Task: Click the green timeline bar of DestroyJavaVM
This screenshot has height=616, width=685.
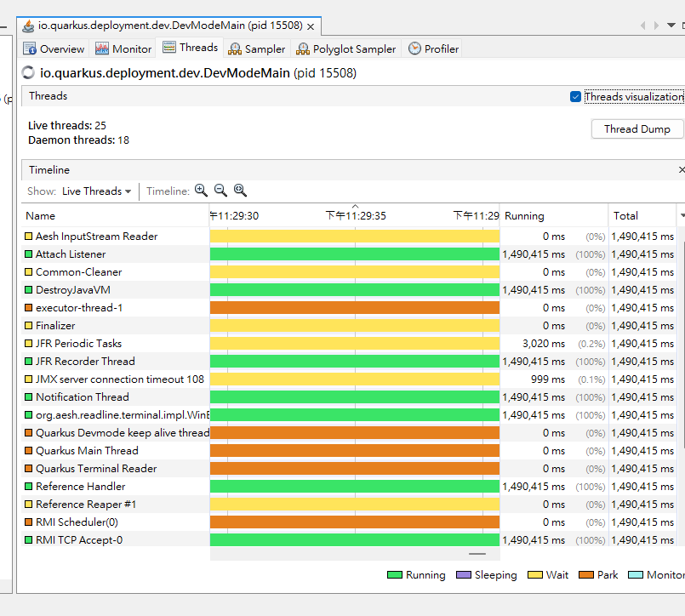Action: (x=354, y=289)
